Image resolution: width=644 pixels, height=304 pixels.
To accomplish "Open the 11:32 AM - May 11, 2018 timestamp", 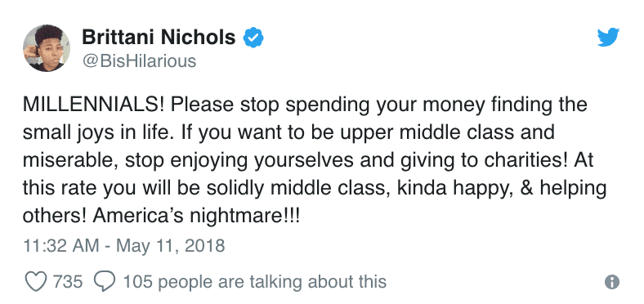I will click(124, 246).
